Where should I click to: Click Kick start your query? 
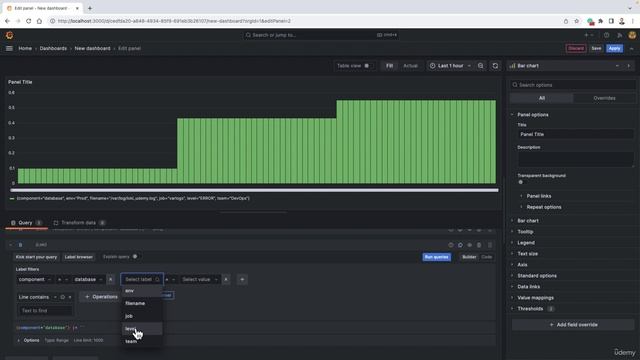coord(36,257)
